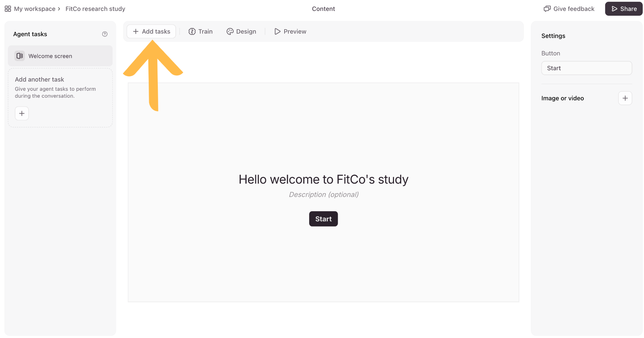Click the Button text input field
The image size is (644, 338).
[x=587, y=68]
